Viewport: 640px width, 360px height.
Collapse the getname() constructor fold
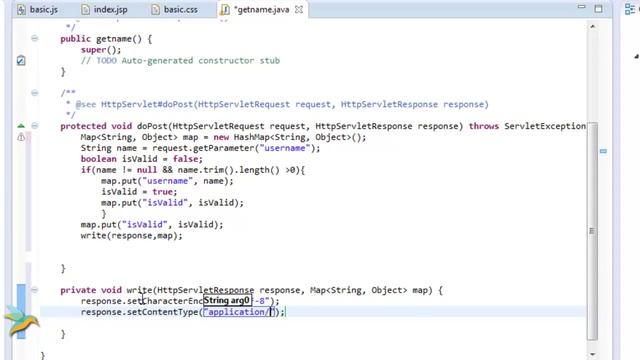pos(35,38)
